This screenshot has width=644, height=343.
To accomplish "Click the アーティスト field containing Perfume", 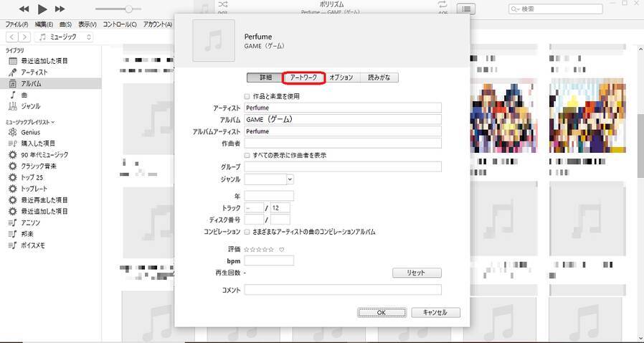I will (343, 108).
